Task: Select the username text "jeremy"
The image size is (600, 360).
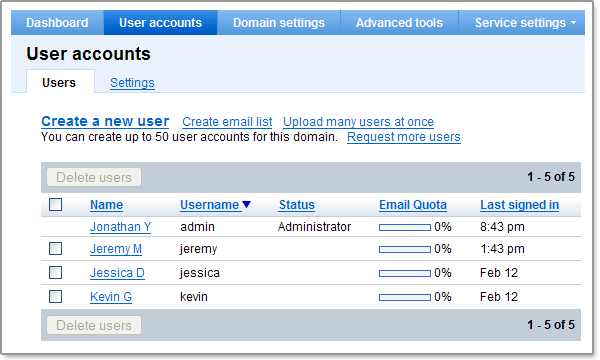Action: 199,249
